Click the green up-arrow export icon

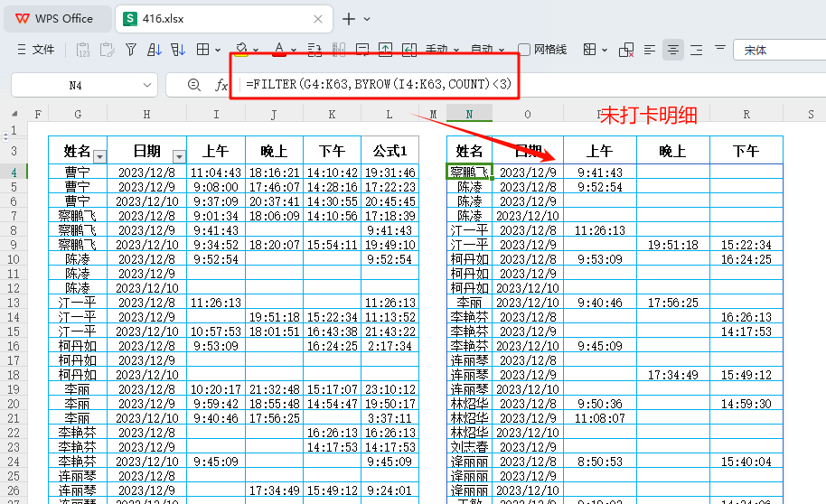[386, 50]
